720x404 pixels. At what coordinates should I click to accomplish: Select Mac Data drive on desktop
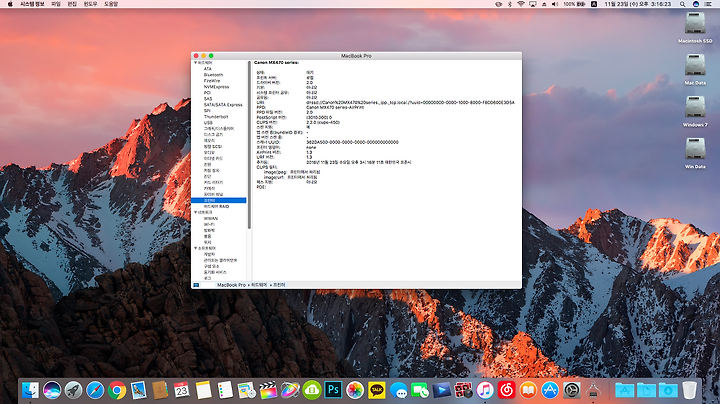point(695,69)
